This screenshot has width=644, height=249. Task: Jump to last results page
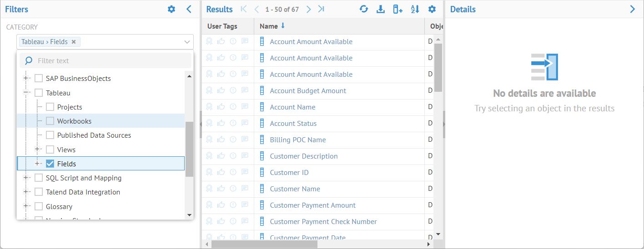click(x=322, y=9)
